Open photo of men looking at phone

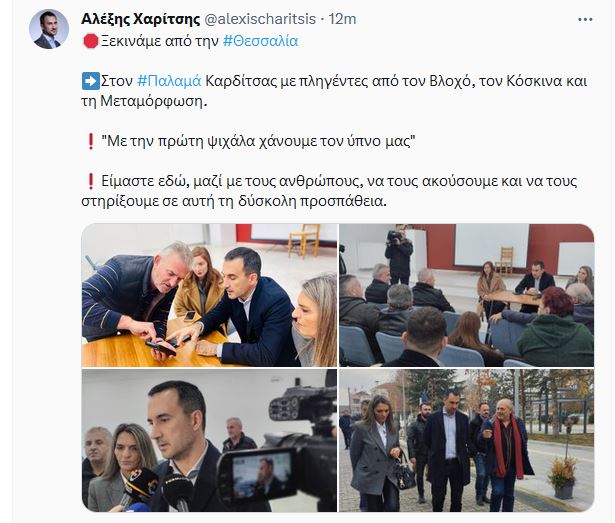209,295
